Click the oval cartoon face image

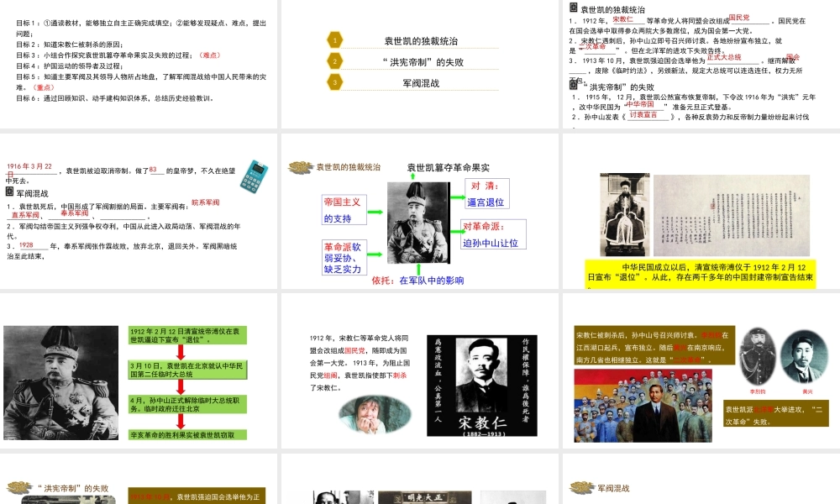coord(375,414)
